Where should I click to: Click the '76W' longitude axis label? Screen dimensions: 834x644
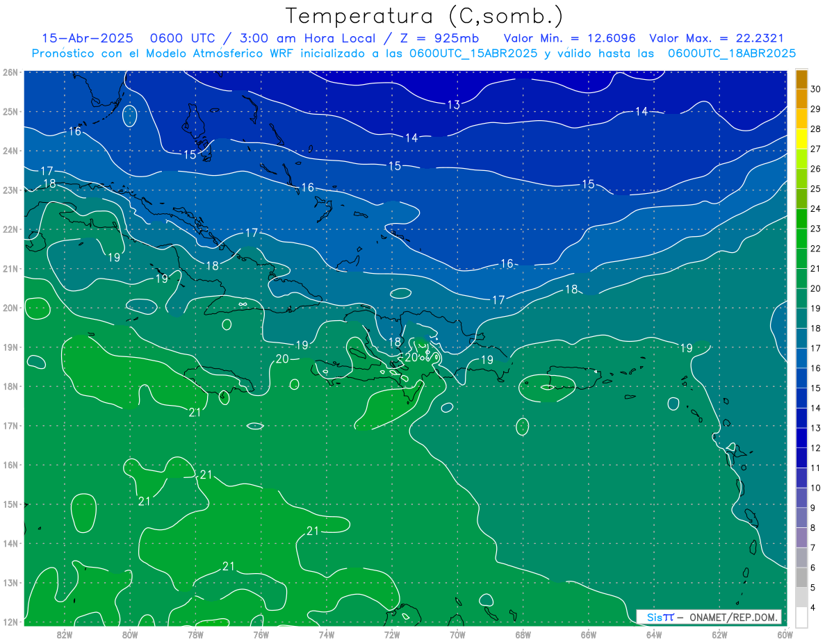coord(261,634)
